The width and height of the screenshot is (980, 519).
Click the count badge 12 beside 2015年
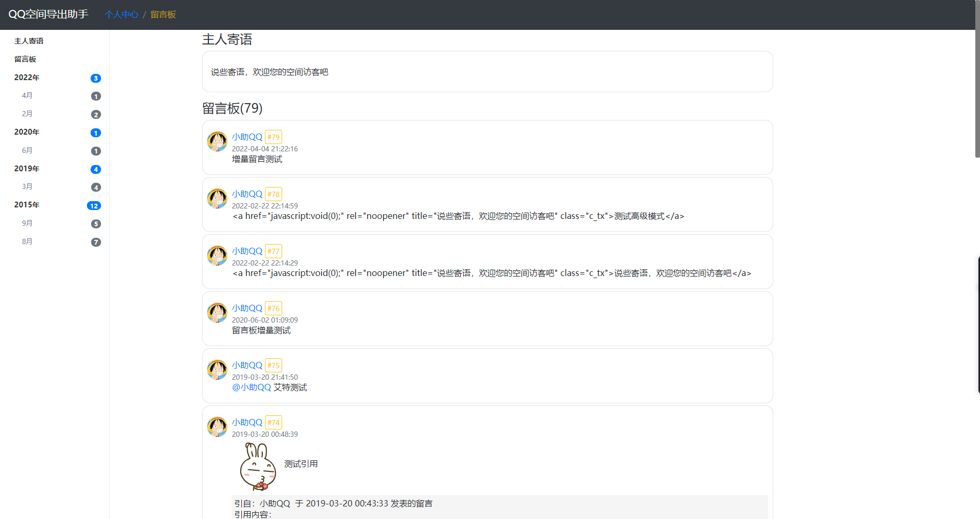[94, 206]
